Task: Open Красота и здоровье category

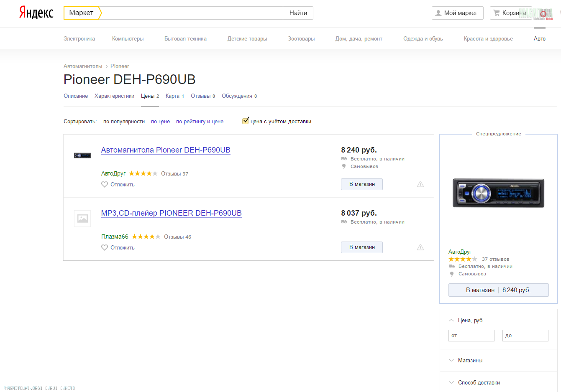Action: click(488, 38)
